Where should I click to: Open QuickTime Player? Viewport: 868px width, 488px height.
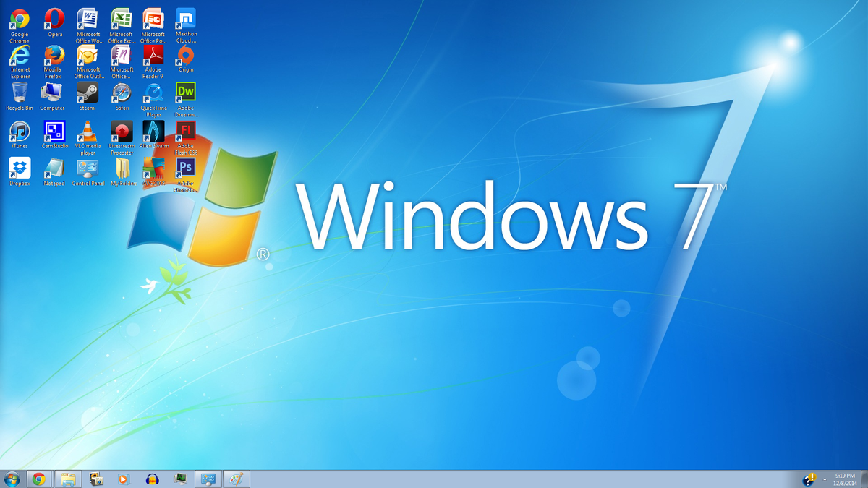point(153,94)
